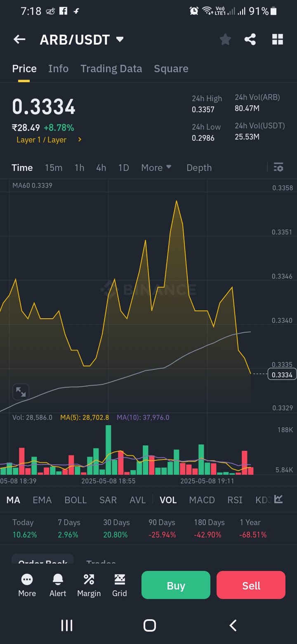The width and height of the screenshot is (297, 644).
Task: Toggle the VOL sub-indicator
Action: pyautogui.click(x=168, y=500)
